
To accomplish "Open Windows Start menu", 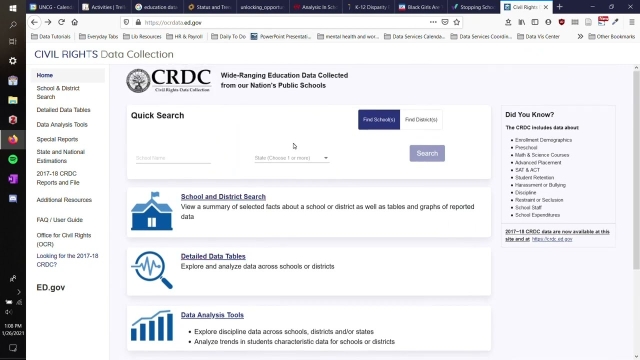I will coord(13,8).
